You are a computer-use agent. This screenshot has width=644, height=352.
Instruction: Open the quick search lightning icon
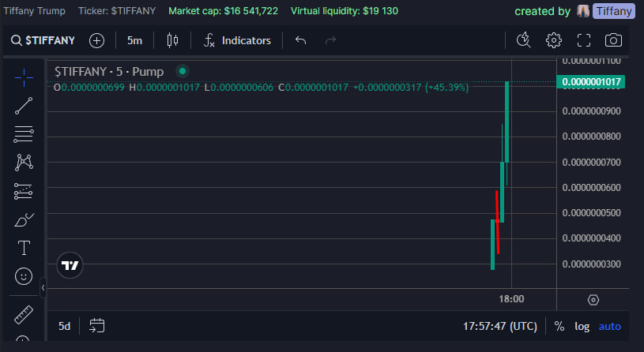[x=524, y=40]
